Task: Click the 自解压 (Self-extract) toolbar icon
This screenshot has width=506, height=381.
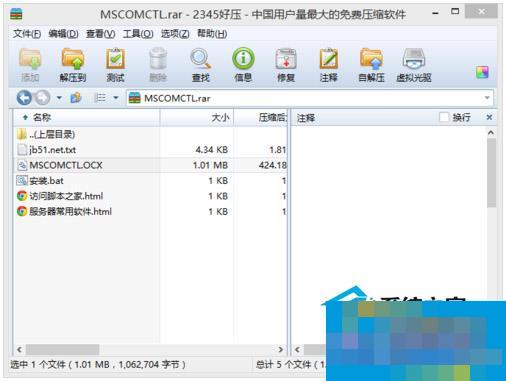Action: [371, 65]
